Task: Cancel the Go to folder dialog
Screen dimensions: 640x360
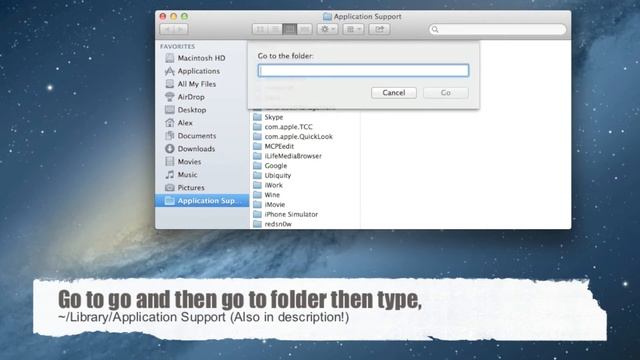Action: pyautogui.click(x=393, y=93)
